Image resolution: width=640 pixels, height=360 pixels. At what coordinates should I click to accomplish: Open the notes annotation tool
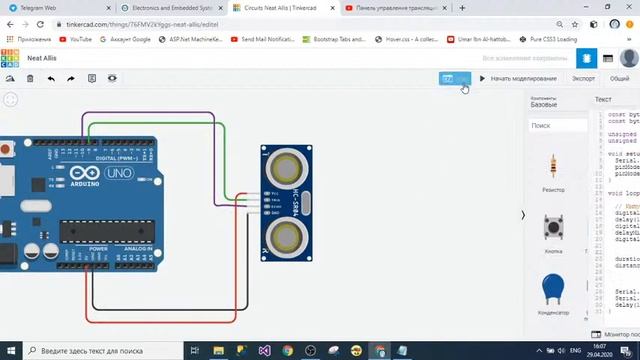tap(92, 78)
